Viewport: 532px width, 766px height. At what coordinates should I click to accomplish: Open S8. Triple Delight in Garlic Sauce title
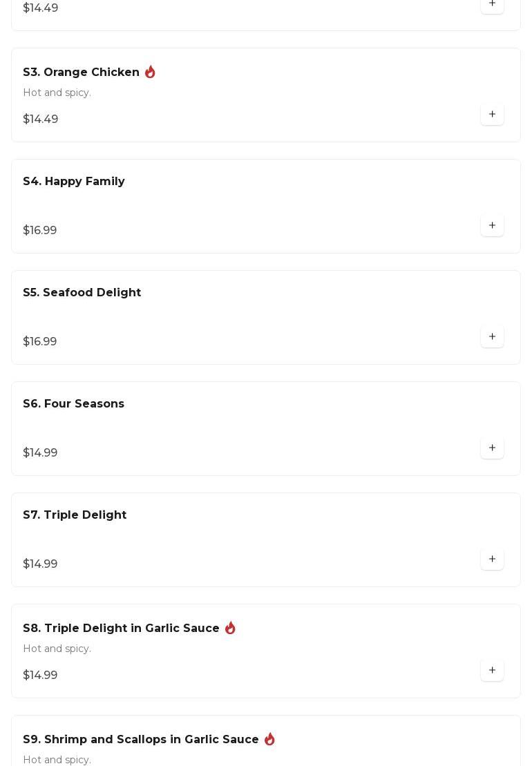point(121,628)
